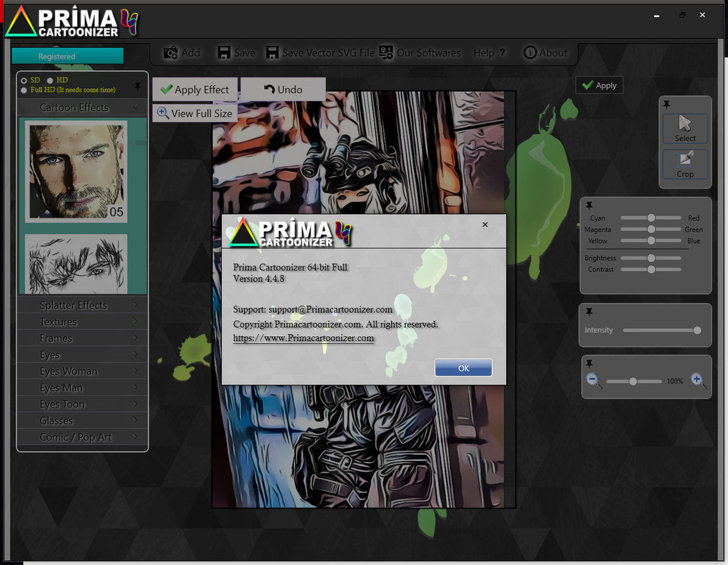
Task: Expand the Eyes category
Action: (82, 355)
